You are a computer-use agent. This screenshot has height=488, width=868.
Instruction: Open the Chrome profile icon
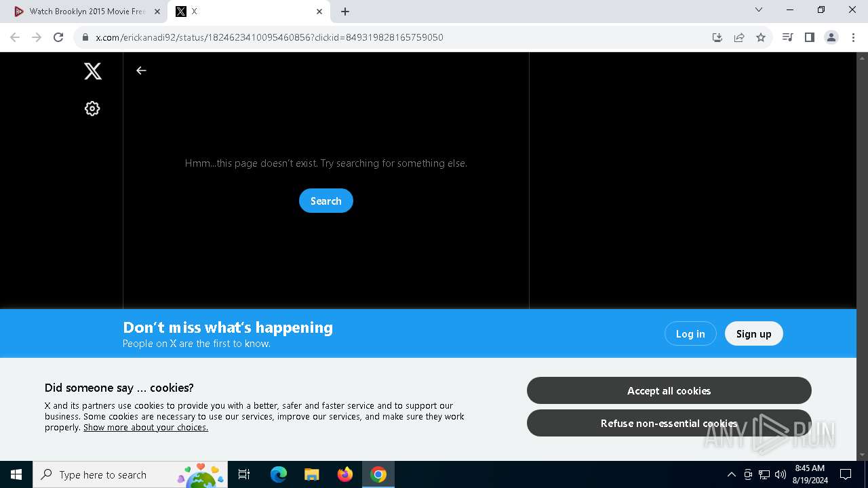831,37
